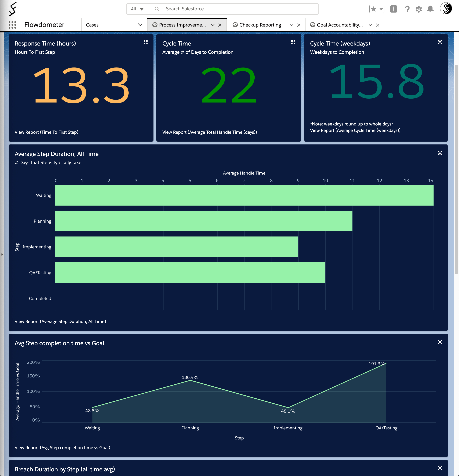Close the Process Improvement tab
459x476 pixels.
pos(220,25)
